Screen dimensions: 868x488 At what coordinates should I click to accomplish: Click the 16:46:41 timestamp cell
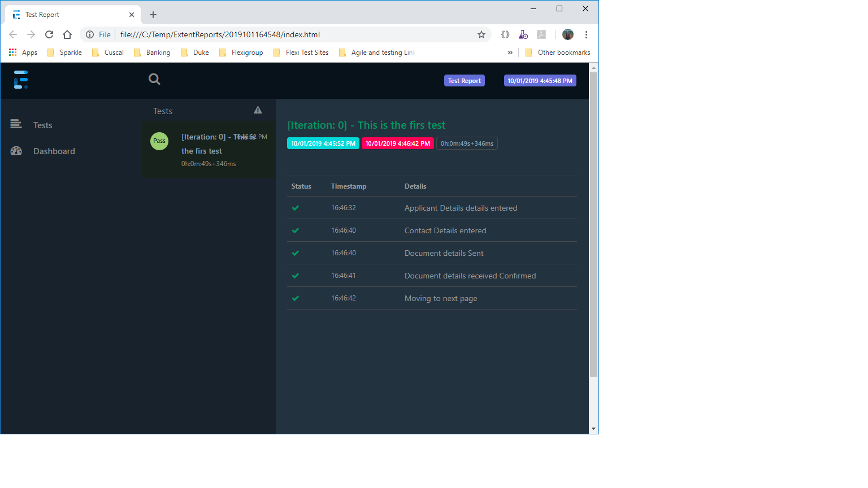click(344, 276)
